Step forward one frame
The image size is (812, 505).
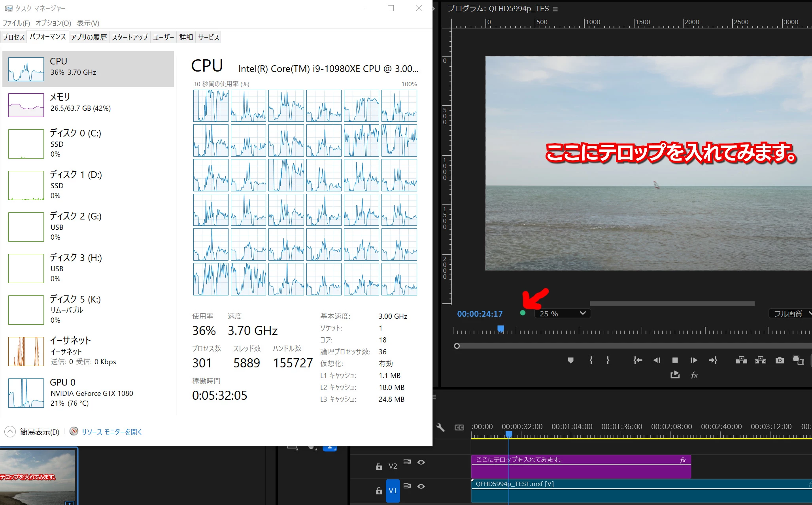click(x=694, y=360)
